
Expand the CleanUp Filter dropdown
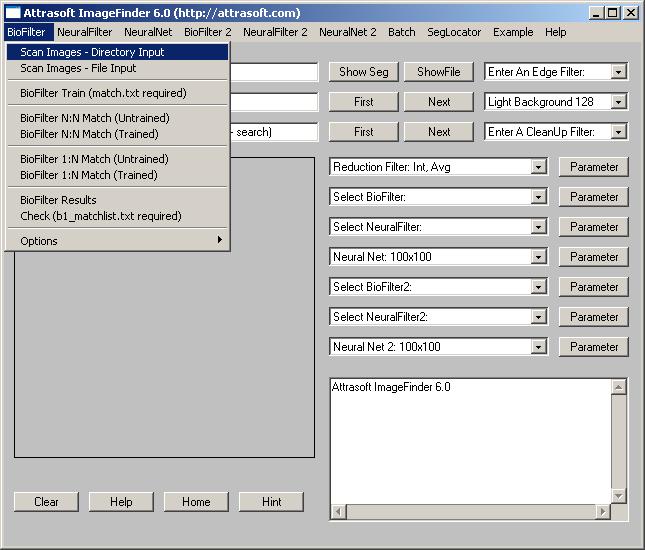pyautogui.click(x=619, y=132)
